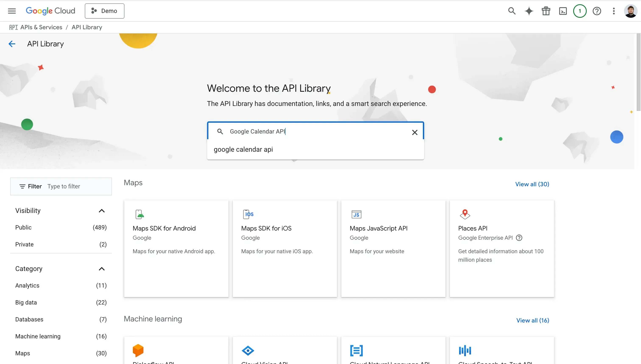Select the Maps category filter
Screen dimensions: 641x364
(61, 353)
